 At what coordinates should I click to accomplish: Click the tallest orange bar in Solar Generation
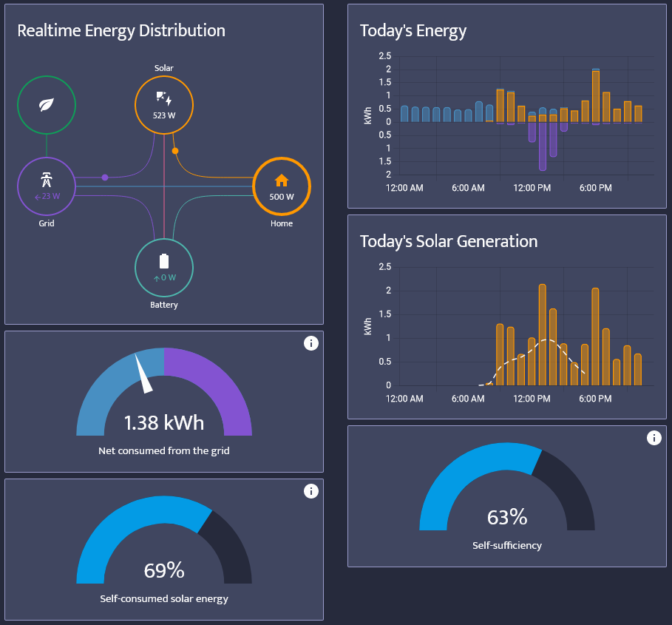[542, 333]
